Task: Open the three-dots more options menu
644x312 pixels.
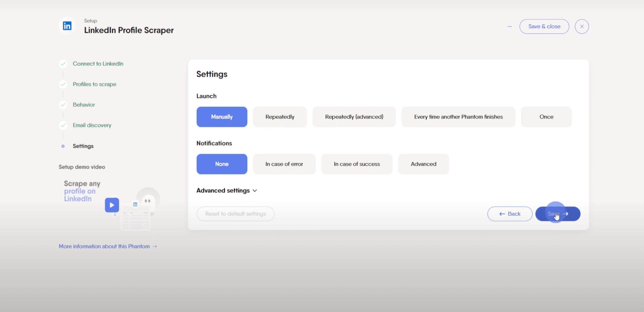Action: click(510, 27)
